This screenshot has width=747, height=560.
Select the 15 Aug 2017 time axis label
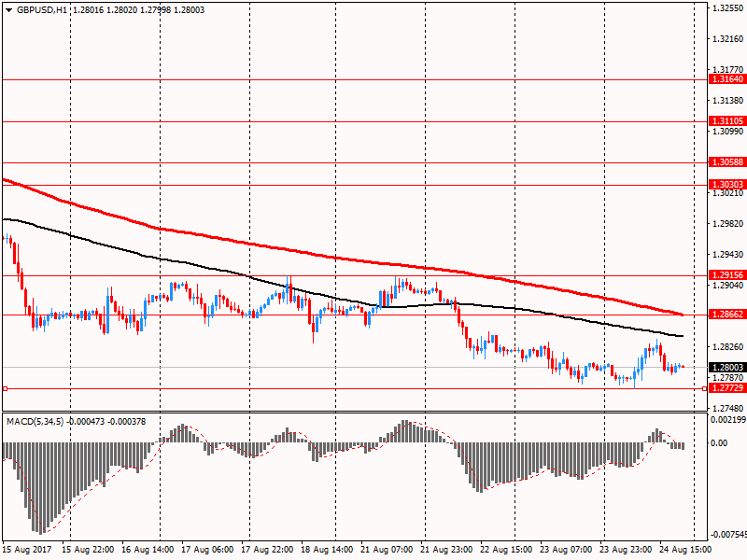pyautogui.click(x=27, y=550)
